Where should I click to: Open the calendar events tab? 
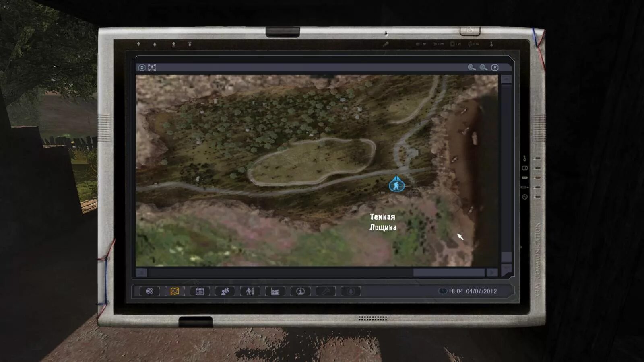(200, 291)
